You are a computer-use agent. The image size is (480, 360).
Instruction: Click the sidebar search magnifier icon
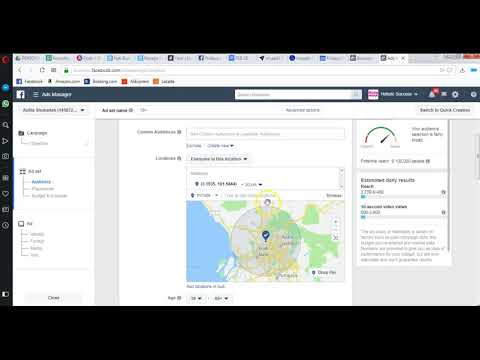click(6, 125)
